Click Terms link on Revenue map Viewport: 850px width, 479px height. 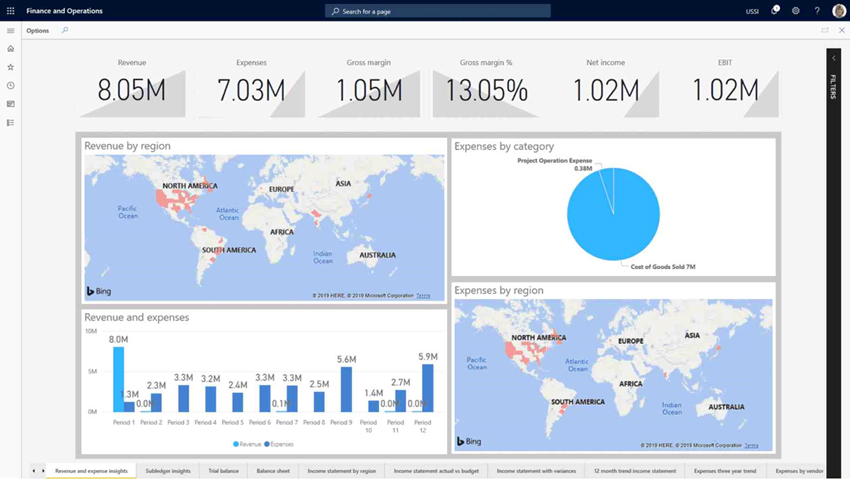coord(423,296)
